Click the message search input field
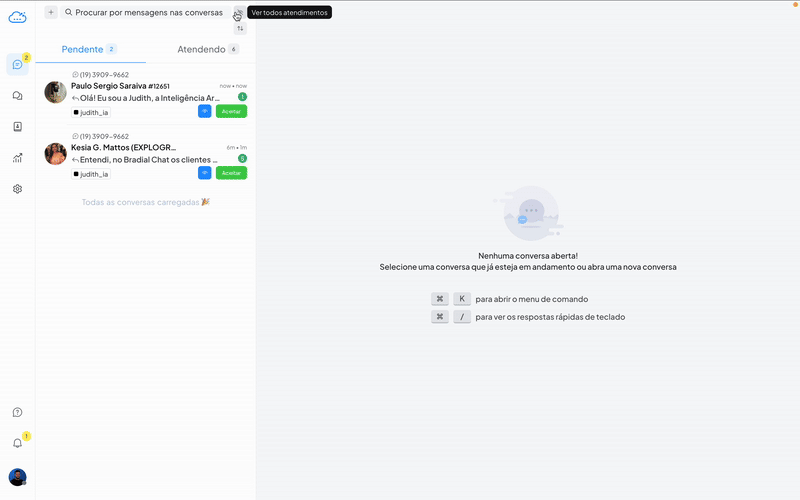The height and width of the screenshot is (500, 800). tap(145, 12)
